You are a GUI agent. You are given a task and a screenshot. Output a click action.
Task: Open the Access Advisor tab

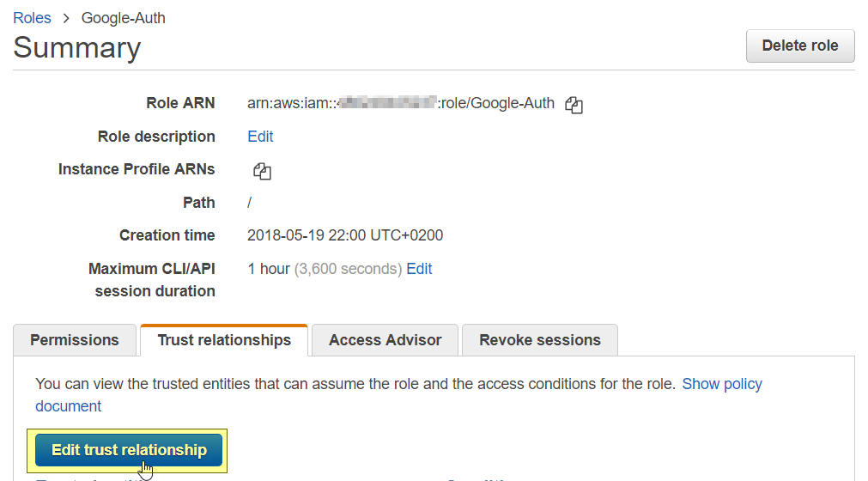point(385,340)
